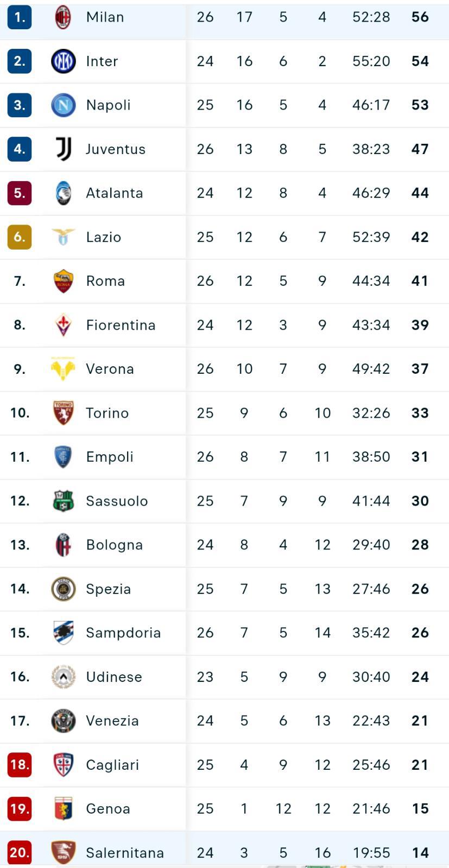Click the Atalanta club crest
This screenshot has height=868, width=449.
[63, 193]
